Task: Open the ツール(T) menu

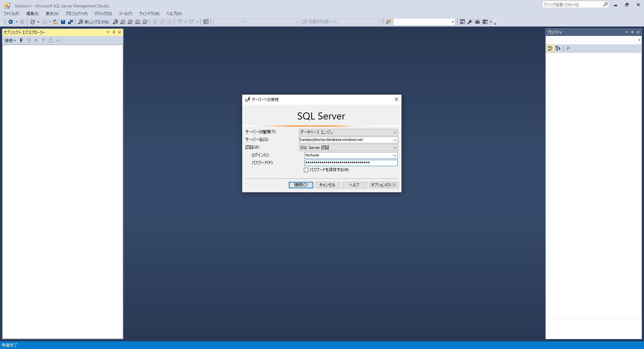Action: click(x=125, y=14)
